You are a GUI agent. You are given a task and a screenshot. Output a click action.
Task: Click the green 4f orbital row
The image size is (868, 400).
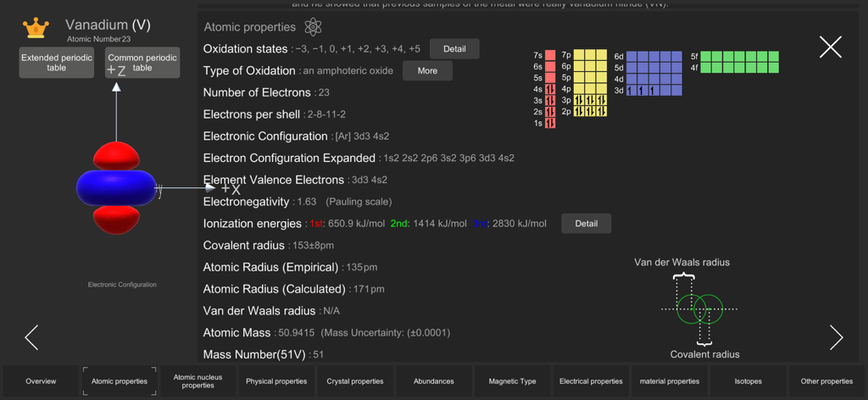pyautogui.click(x=740, y=68)
